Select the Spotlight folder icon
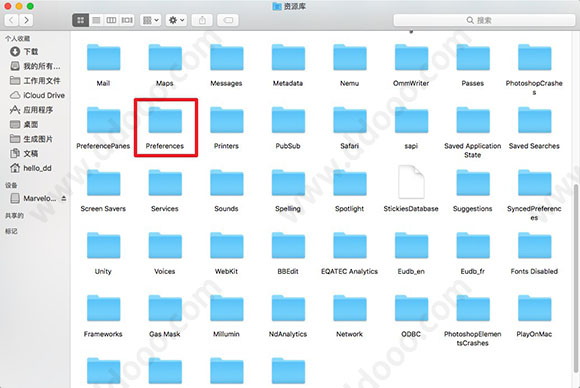The image size is (580, 388). click(350, 183)
